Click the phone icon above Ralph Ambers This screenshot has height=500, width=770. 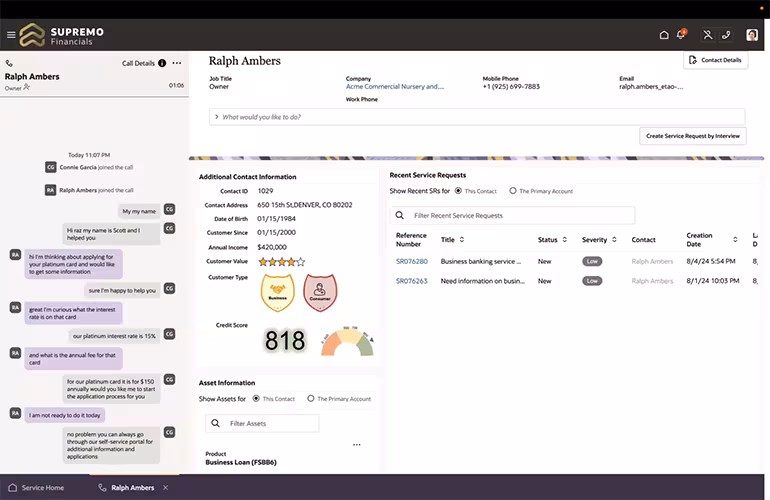pyautogui.click(x=9, y=63)
